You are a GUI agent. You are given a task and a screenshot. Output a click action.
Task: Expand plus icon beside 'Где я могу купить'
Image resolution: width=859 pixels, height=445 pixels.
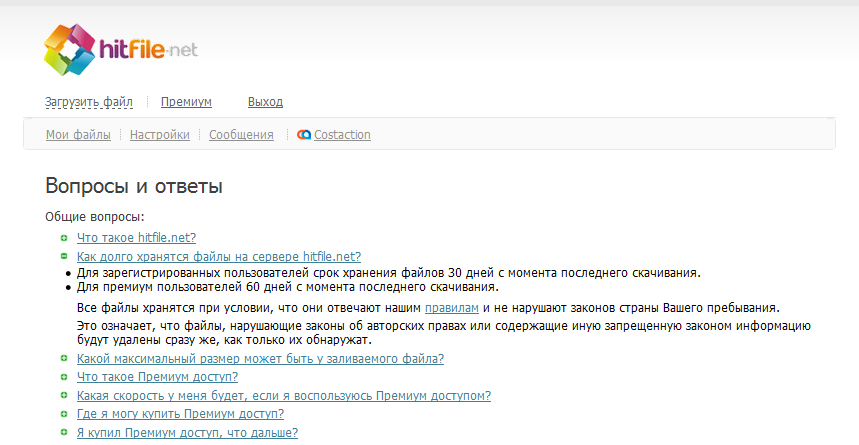[64, 414]
